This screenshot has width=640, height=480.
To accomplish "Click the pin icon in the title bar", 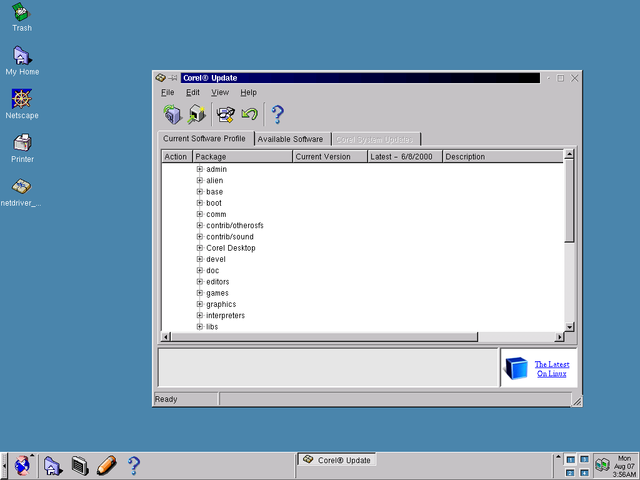I will click(173, 78).
